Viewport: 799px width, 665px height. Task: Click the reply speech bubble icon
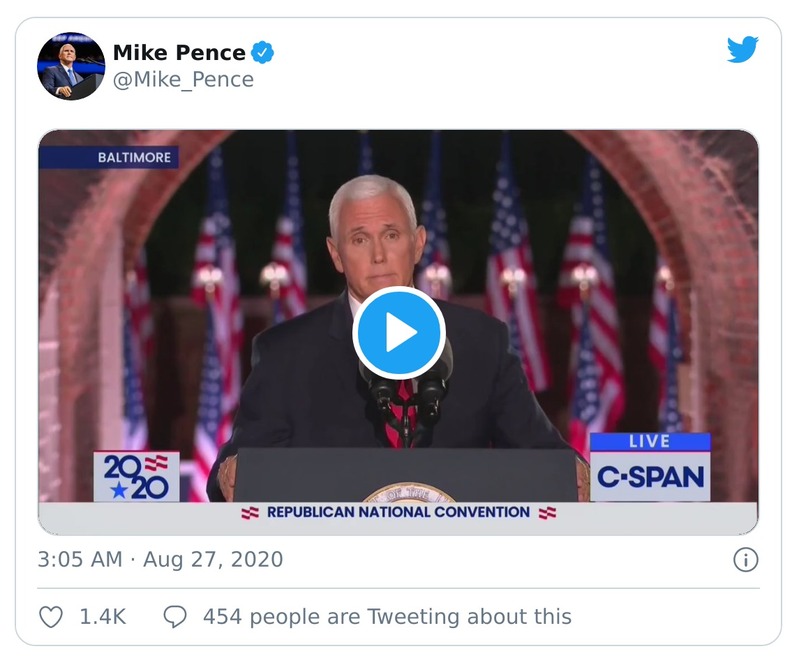[175, 617]
